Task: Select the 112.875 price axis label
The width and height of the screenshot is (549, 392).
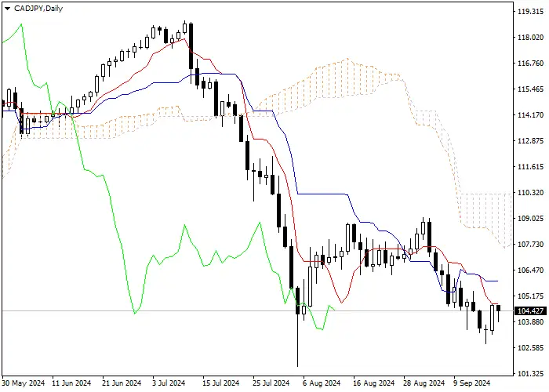Action: coord(530,141)
